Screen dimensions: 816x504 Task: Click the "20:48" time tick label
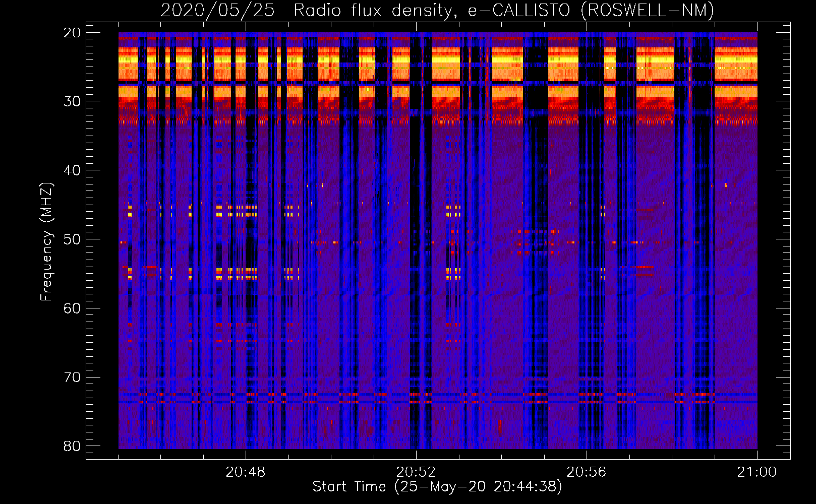246,472
